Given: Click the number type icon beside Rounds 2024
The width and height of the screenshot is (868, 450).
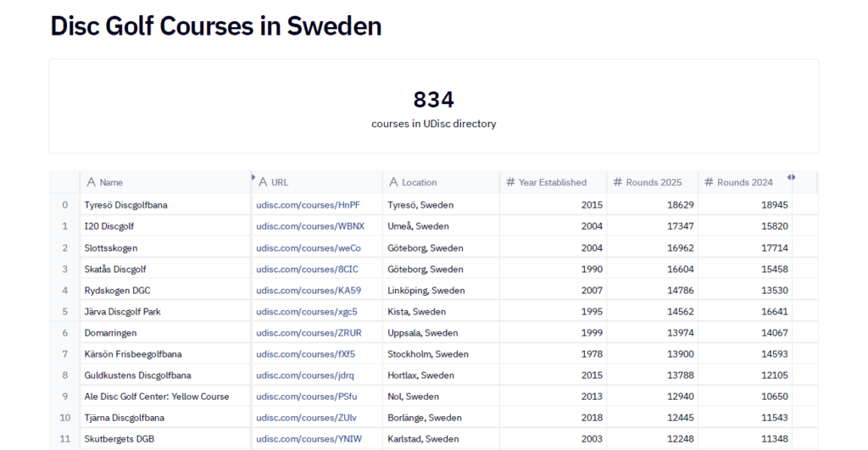Looking at the screenshot, I should coord(709,182).
